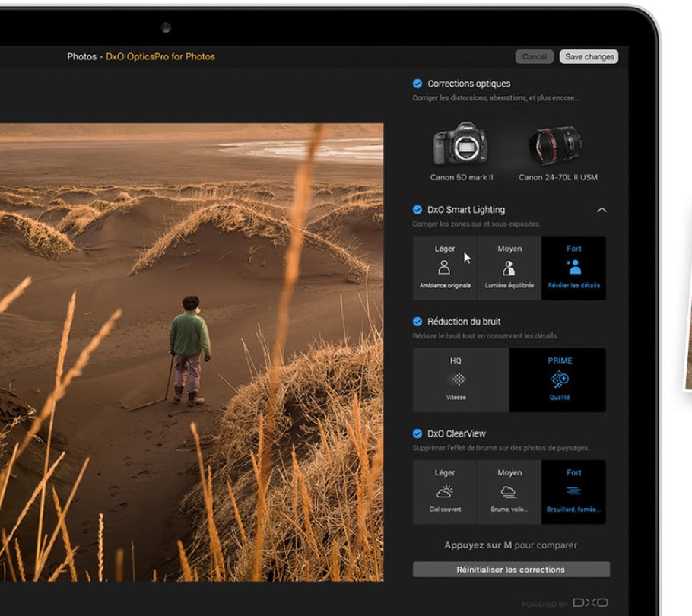Click 'Corriger les zones sur et sous-exposées' text
The height and width of the screenshot is (616, 692).
coord(476,224)
